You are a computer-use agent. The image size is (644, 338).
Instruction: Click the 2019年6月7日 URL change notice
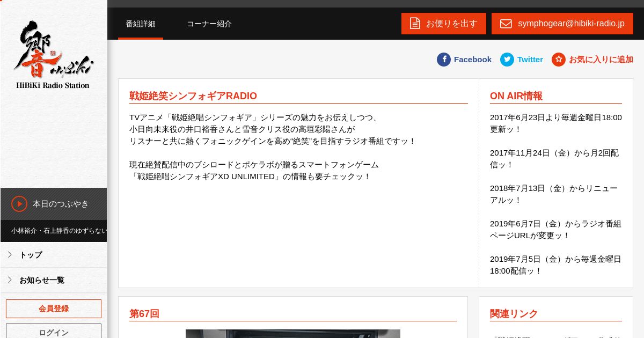(555, 230)
